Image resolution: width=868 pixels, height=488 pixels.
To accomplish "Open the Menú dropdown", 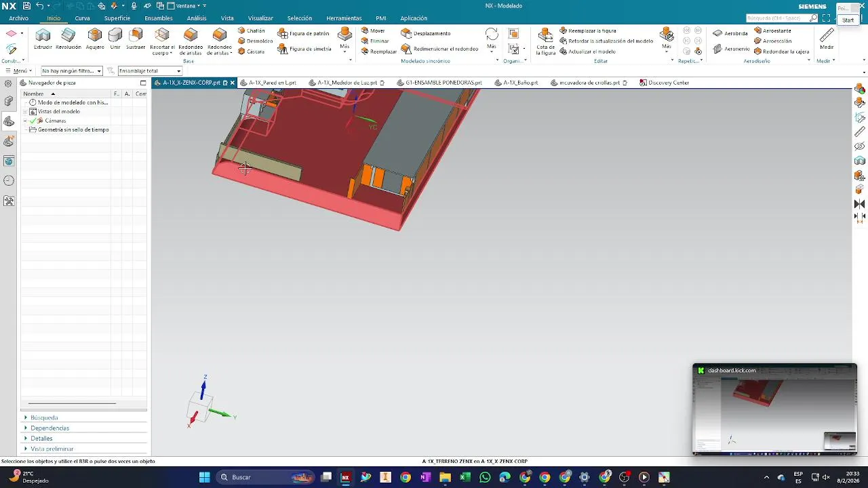I will [19, 70].
